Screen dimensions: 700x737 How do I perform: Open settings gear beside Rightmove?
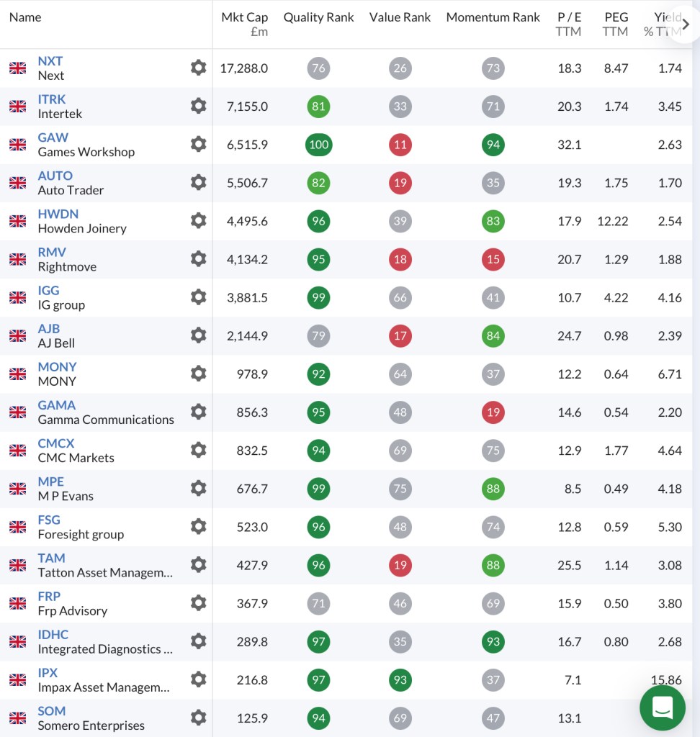(x=198, y=259)
